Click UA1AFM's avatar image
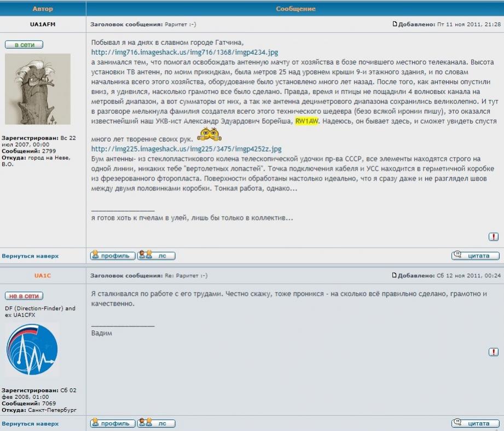This screenshot has width=504, height=431. coord(38,89)
